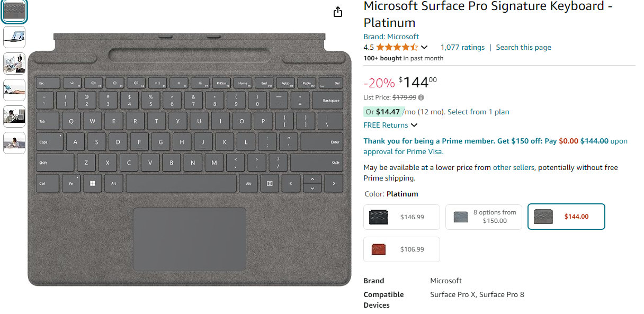Screen dimensions: 644x314
Task: Click the info icon beside List Price
Action: [x=421, y=97]
